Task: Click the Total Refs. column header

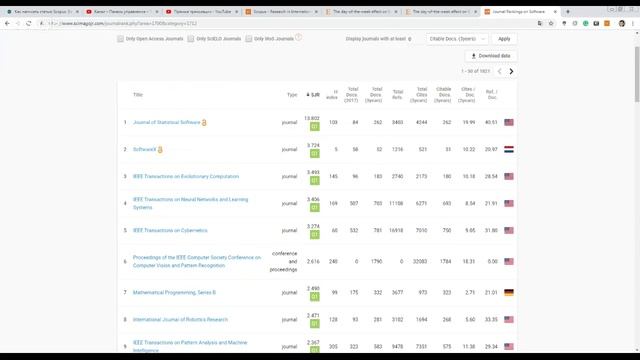Action: point(397,95)
